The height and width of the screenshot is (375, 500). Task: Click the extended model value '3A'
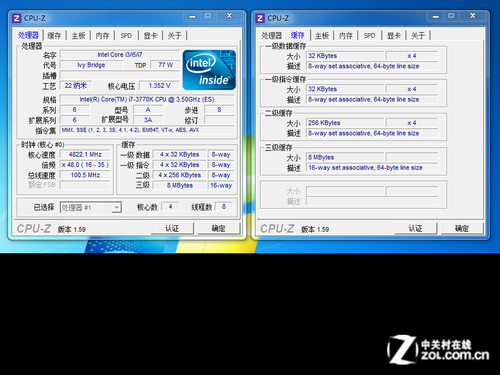(148, 120)
